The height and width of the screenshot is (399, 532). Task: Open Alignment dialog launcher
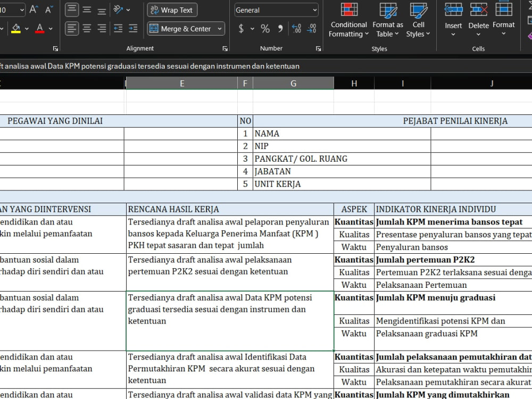click(x=225, y=49)
